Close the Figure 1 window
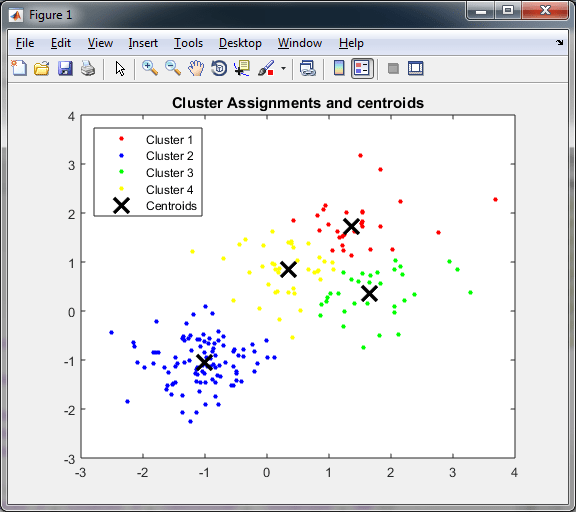 (x=545, y=10)
